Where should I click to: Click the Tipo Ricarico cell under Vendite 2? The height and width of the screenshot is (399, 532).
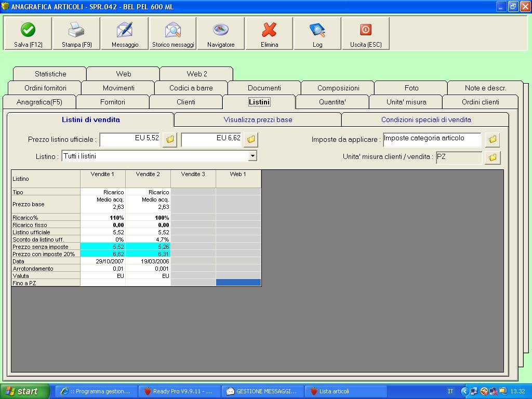pyautogui.click(x=148, y=192)
